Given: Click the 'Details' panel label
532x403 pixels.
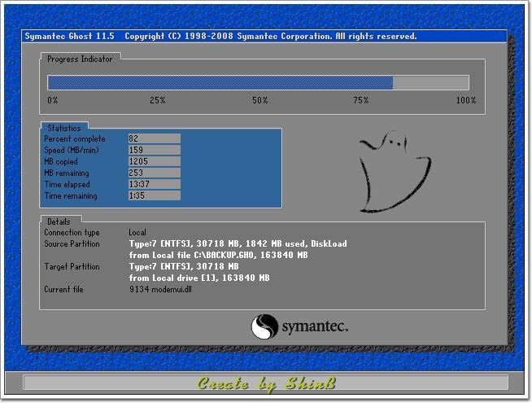Looking at the screenshot, I should [x=59, y=221].
